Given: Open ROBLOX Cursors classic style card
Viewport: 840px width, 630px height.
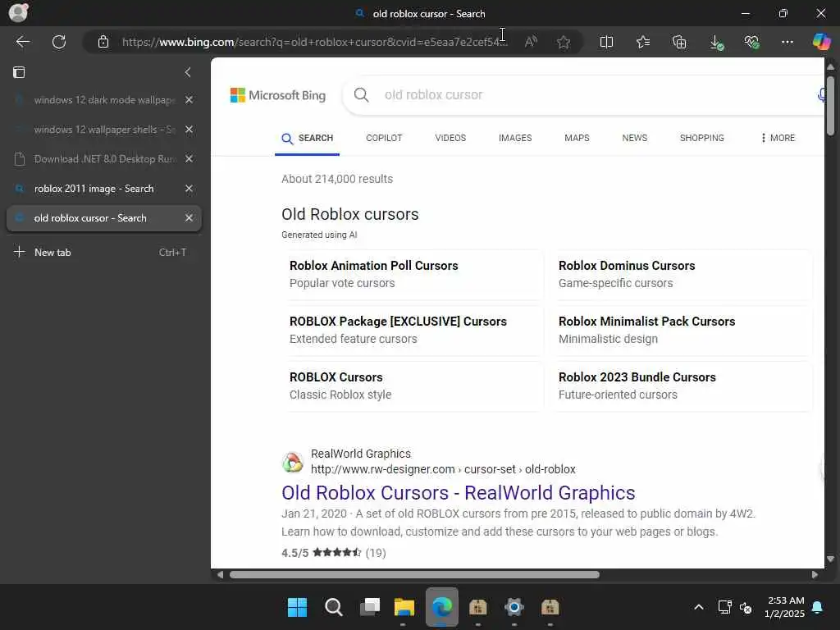Looking at the screenshot, I should (x=413, y=386).
